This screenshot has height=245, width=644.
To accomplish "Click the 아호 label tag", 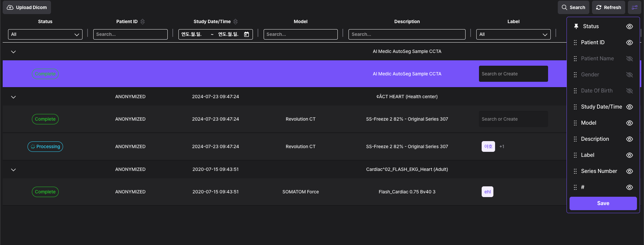I will pyautogui.click(x=488, y=146).
